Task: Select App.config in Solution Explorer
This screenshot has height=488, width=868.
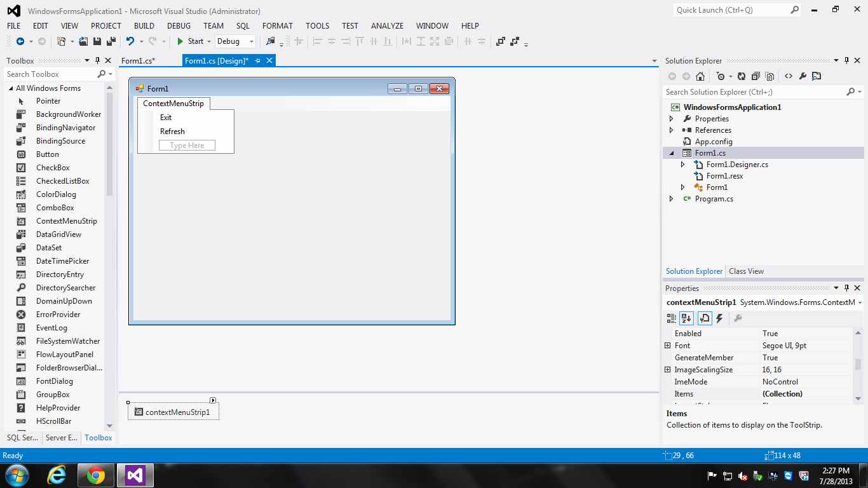Action: click(x=714, y=142)
